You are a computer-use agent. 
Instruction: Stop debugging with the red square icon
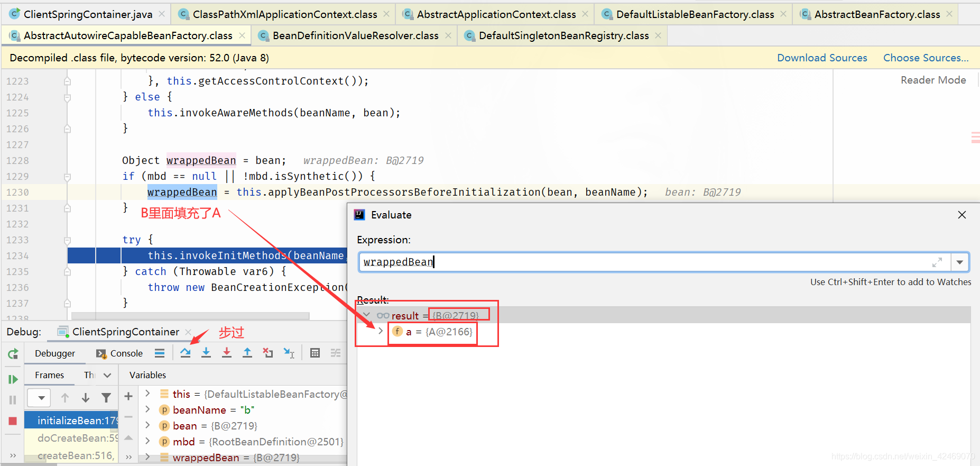tap(13, 421)
